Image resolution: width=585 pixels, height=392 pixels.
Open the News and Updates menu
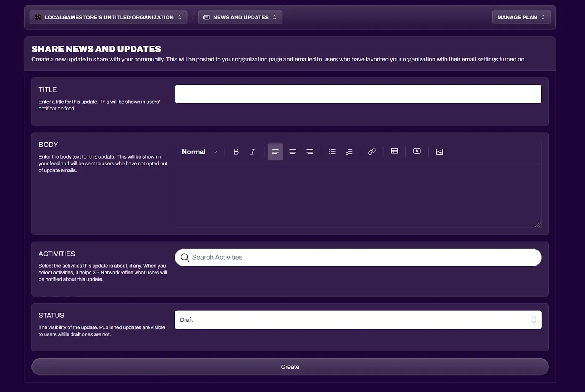(239, 17)
